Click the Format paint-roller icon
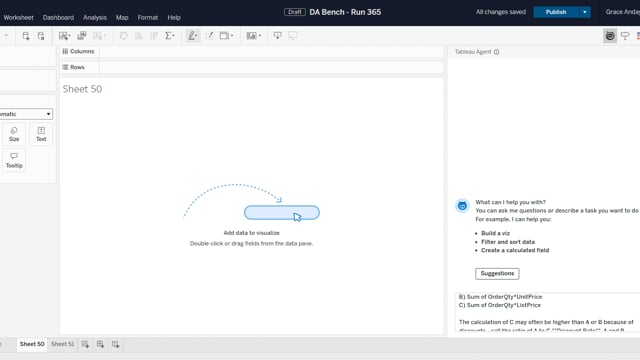Viewport: 640px width, 360px height. (625, 36)
